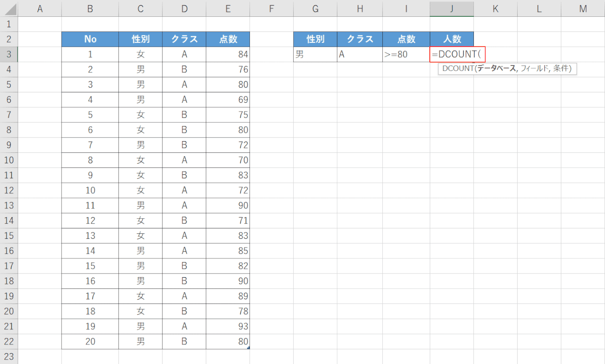605x364 pixels.
Task: Select column G header
Action: [x=315, y=8]
